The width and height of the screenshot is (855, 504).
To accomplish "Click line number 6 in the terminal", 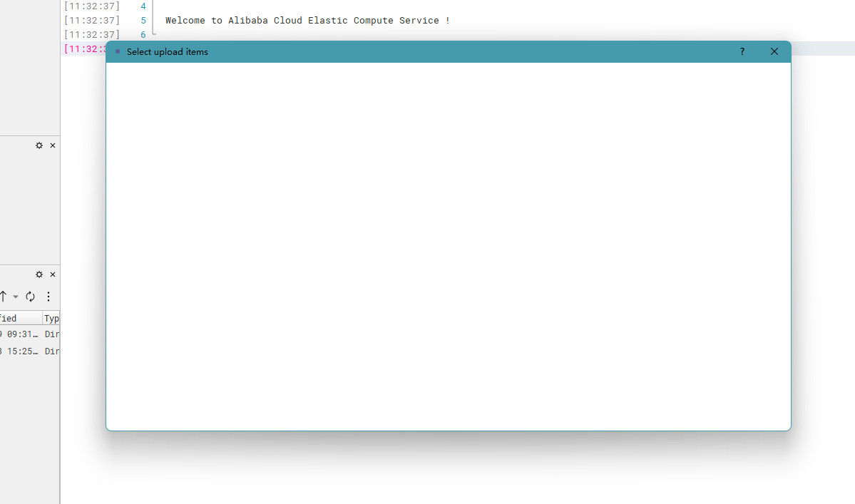I will (143, 35).
